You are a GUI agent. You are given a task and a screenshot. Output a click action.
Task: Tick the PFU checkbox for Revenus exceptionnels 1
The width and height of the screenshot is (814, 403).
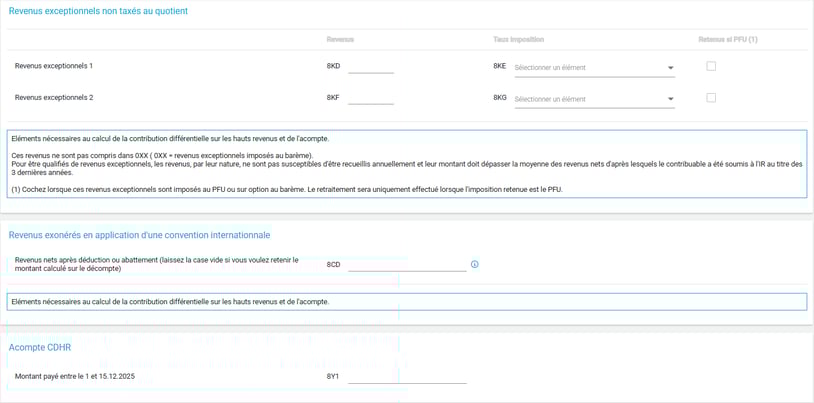(711, 66)
